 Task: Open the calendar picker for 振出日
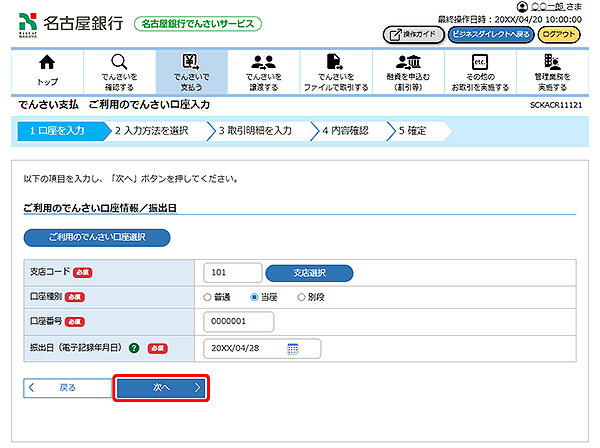pos(293,348)
